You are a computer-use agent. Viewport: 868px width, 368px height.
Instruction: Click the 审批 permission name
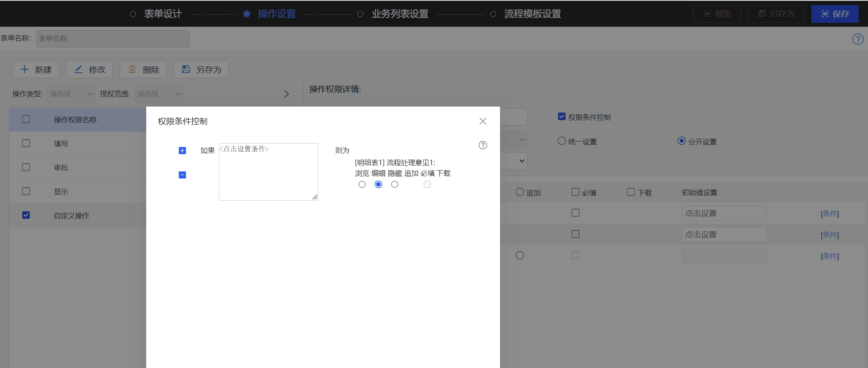click(x=61, y=168)
